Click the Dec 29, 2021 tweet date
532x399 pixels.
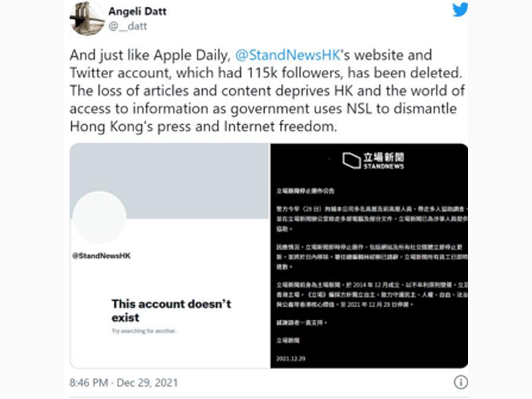coord(147,383)
